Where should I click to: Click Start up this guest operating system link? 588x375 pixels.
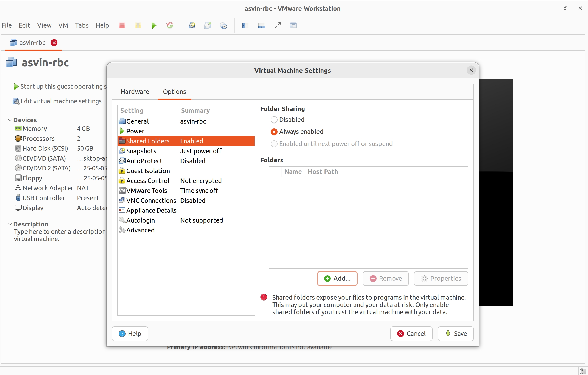click(x=60, y=86)
